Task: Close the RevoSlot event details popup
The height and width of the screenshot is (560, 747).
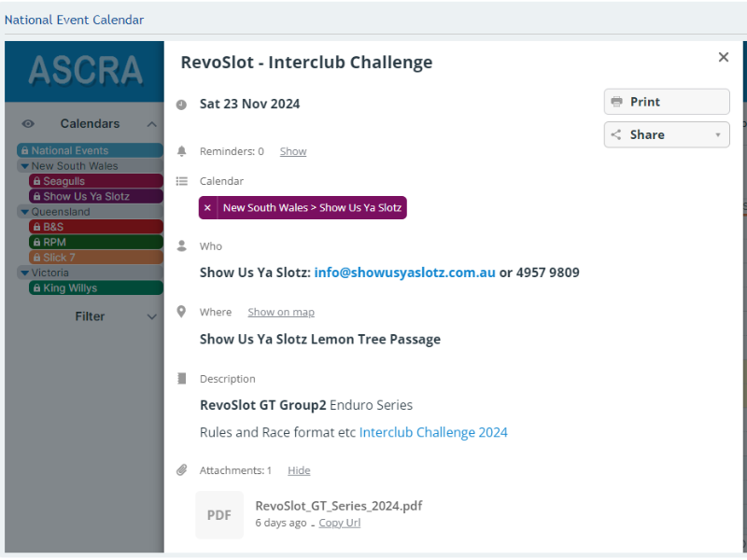Action: 723,58
